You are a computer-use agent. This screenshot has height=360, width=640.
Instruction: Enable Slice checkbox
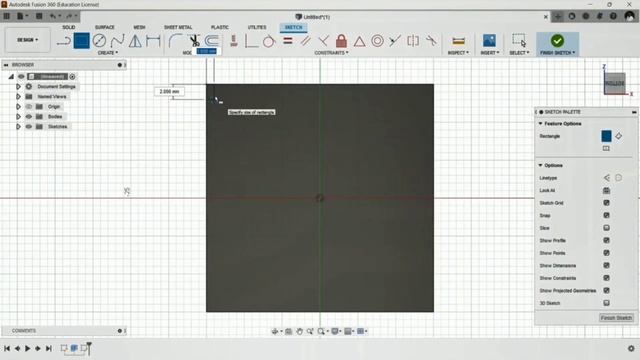(x=607, y=228)
